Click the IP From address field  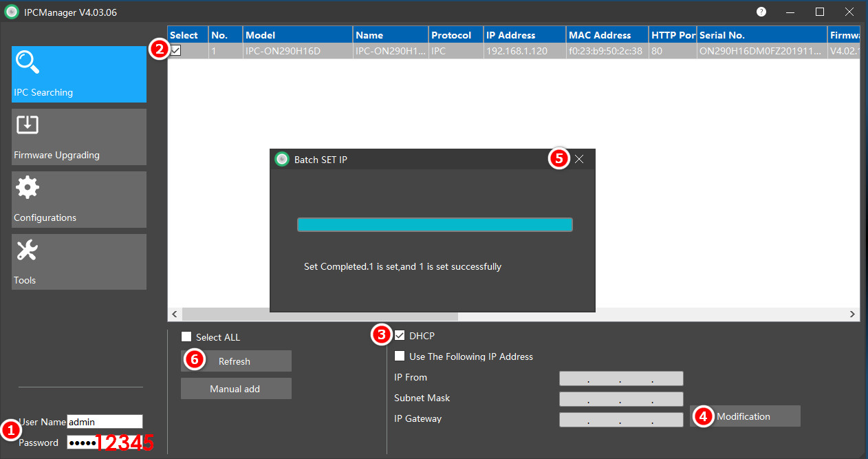click(x=621, y=378)
